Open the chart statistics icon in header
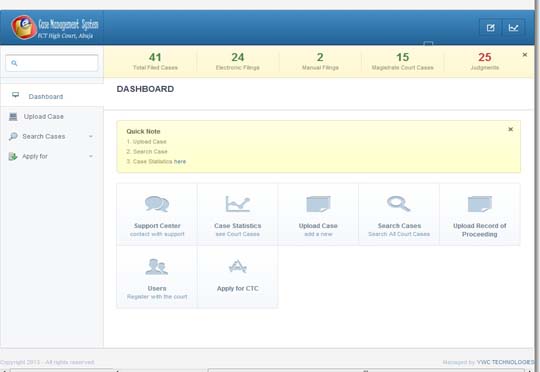540x372 pixels. point(513,28)
